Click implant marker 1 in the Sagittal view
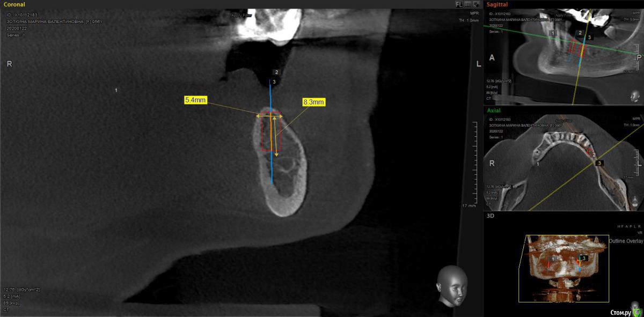The height and width of the screenshot is (317, 644). click(552, 33)
